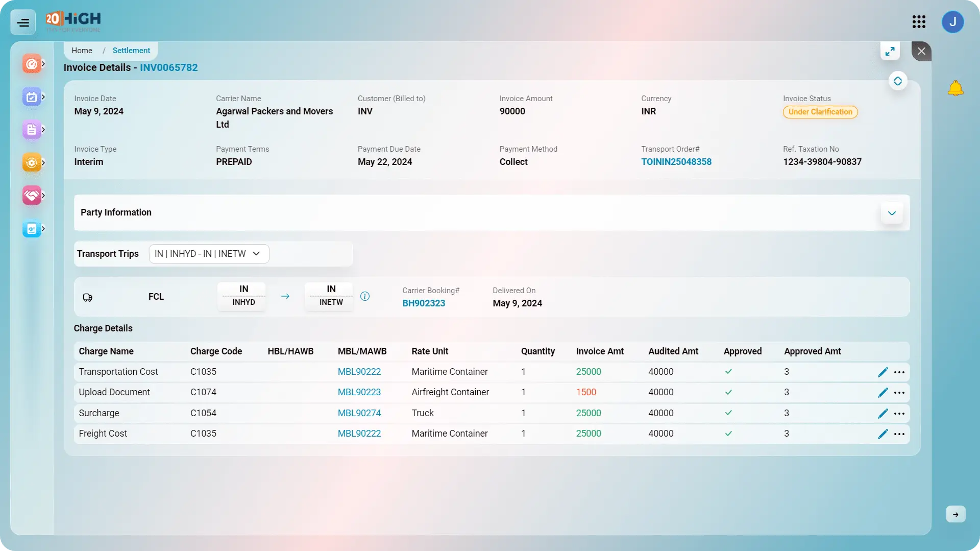This screenshot has height=551, width=980.
Task: Open invoice number INV0065782 link
Action: coord(168,67)
